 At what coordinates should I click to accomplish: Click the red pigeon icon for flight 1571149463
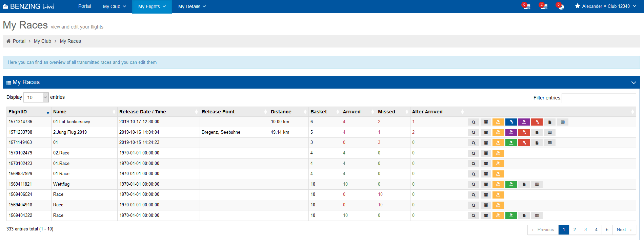click(x=524, y=143)
